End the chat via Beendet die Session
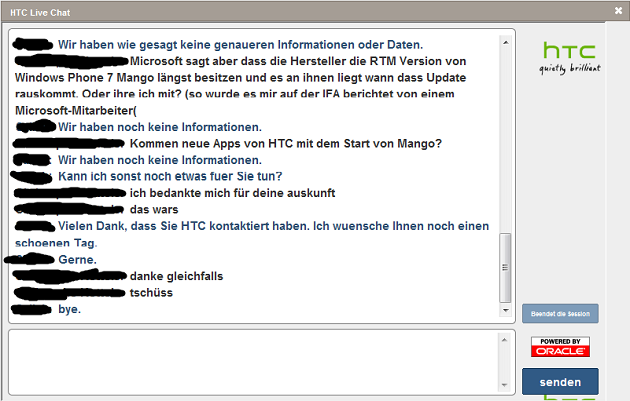 560,313
